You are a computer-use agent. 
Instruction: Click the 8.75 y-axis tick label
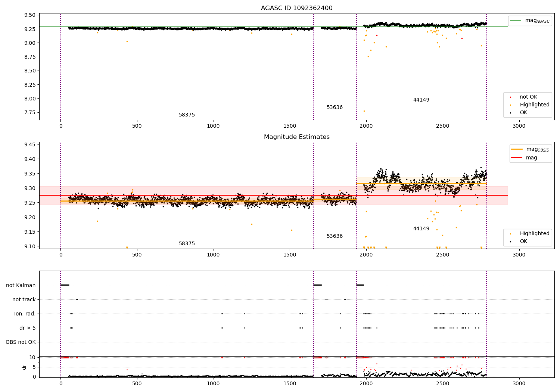coord(30,57)
